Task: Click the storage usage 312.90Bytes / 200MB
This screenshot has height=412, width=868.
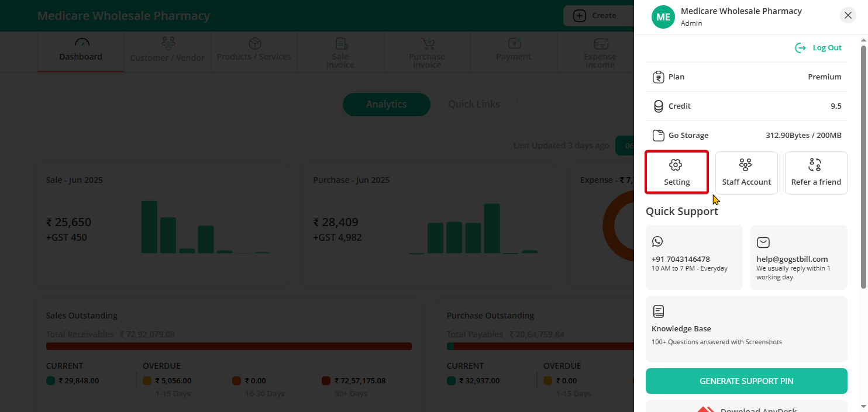Action: [x=804, y=135]
